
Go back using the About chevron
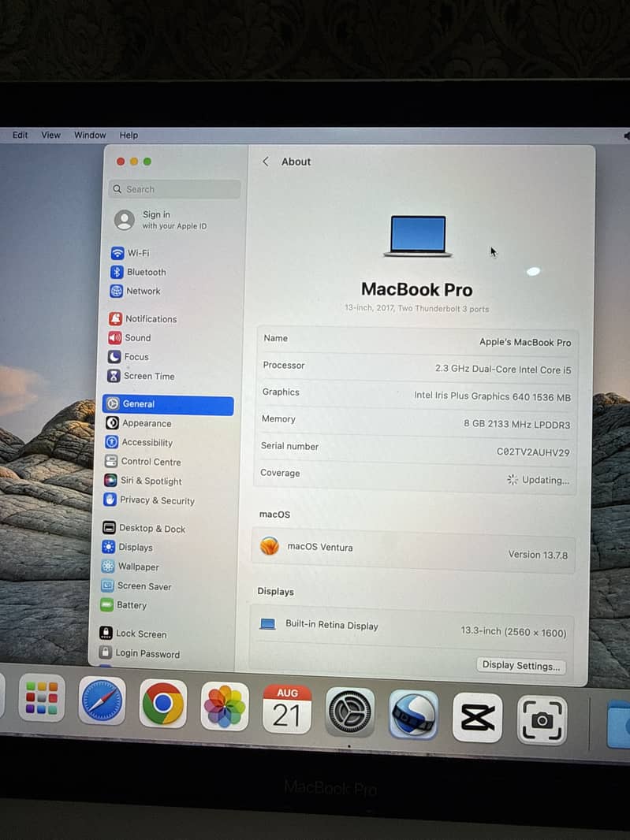click(266, 162)
